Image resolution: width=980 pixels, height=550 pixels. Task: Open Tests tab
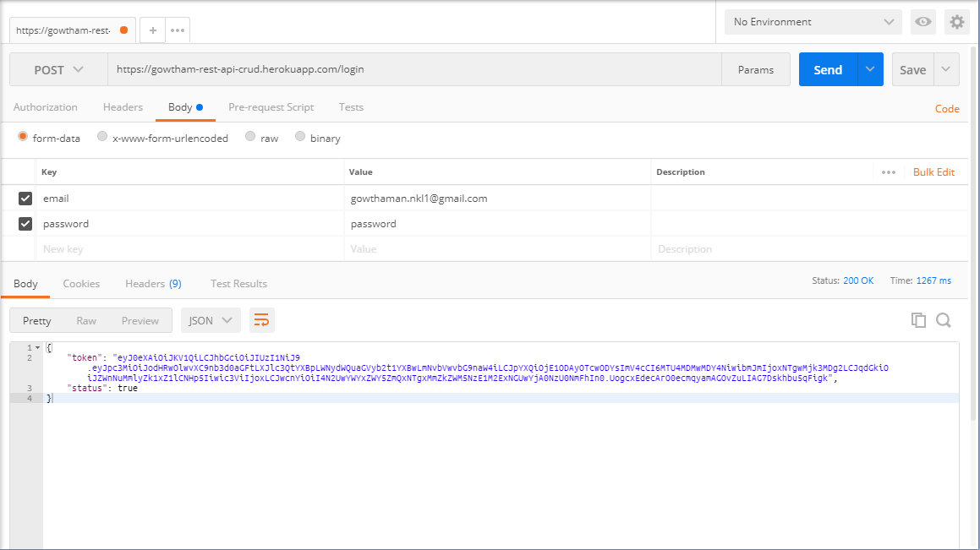coord(351,107)
